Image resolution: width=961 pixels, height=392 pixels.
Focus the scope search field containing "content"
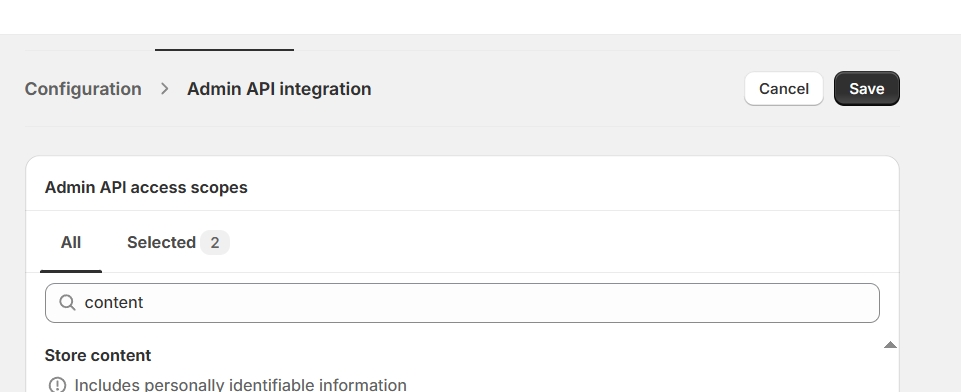coord(462,303)
